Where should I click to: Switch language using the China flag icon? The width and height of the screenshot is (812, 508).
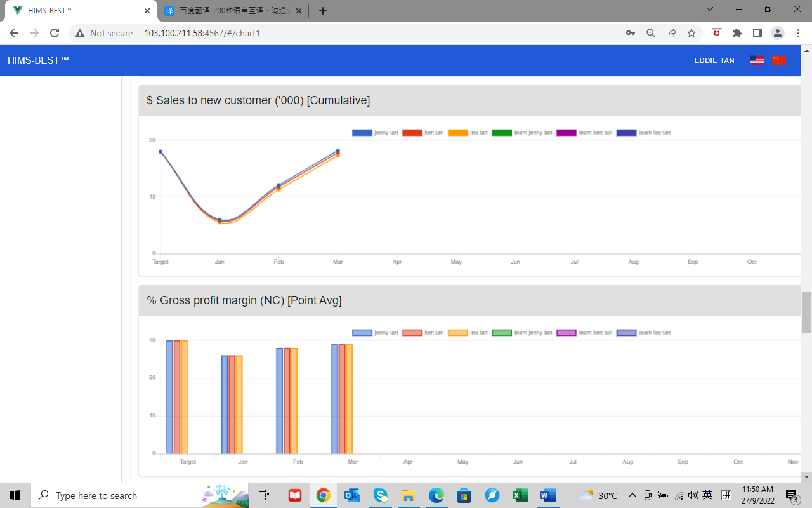point(779,60)
